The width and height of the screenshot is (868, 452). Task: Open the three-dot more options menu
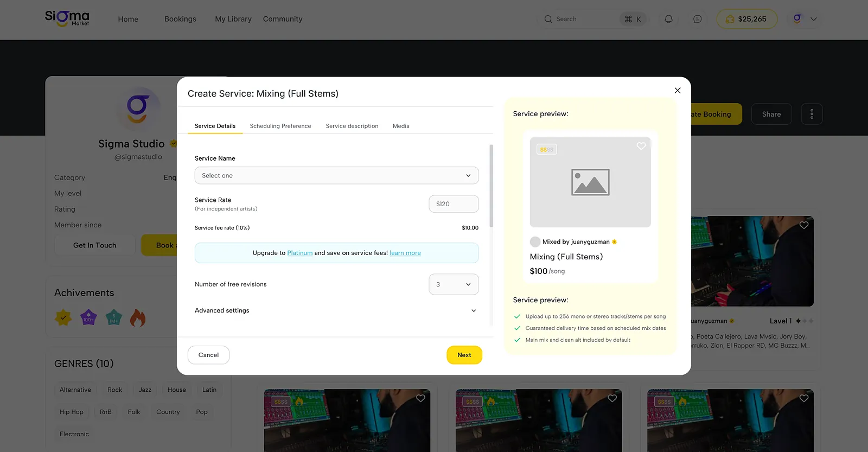pos(812,114)
